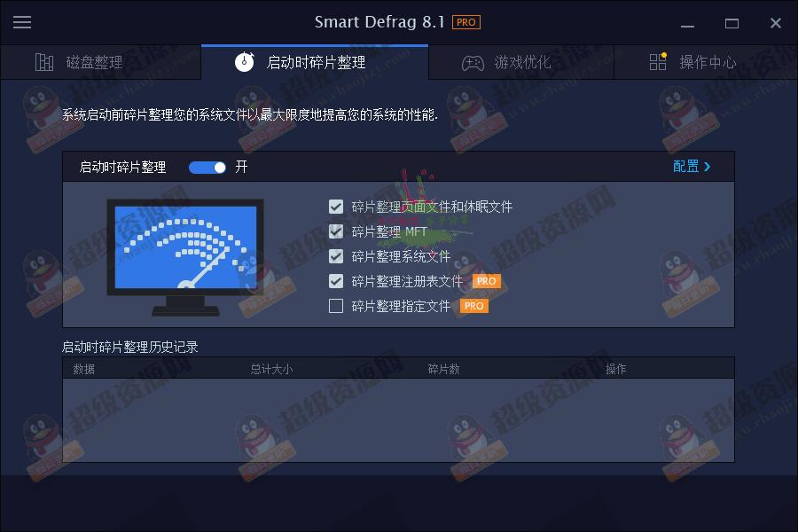Open the hamburger main menu

(22, 22)
